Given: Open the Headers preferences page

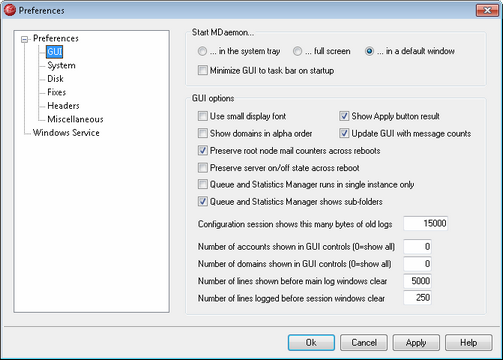Looking at the screenshot, I should [63, 106].
